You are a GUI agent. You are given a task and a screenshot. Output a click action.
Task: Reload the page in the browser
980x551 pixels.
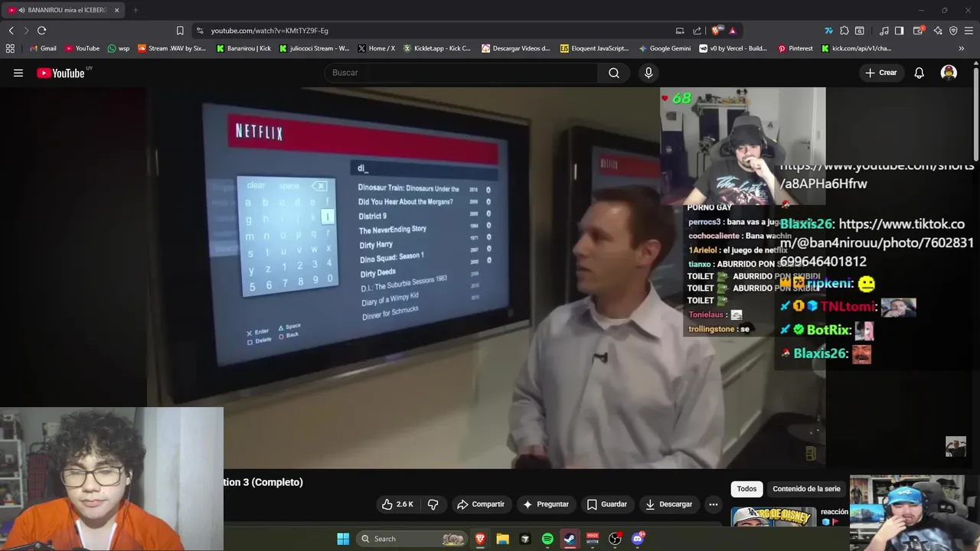[41, 31]
